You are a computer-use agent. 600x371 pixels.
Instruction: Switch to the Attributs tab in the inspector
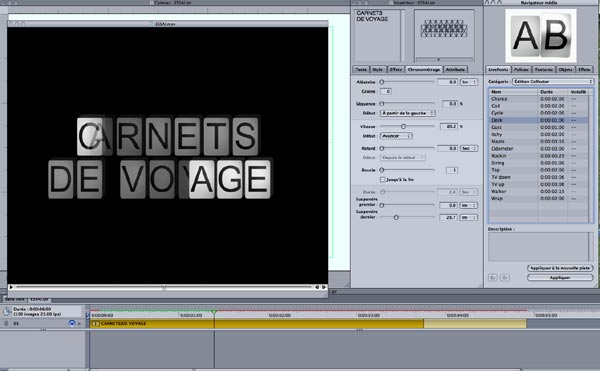pyautogui.click(x=455, y=70)
